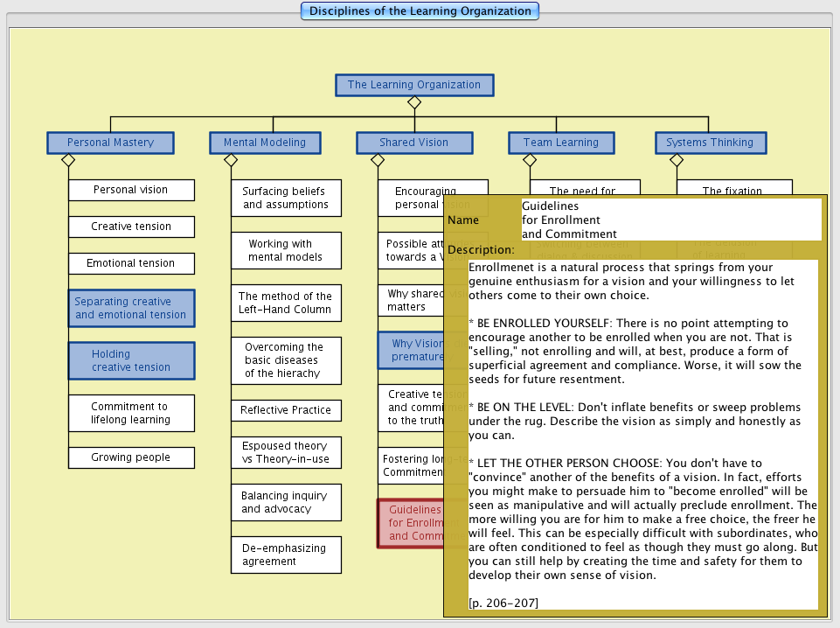Select The Learning Organization root node
Viewport: 840px width, 628px height.
pyautogui.click(x=414, y=85)
